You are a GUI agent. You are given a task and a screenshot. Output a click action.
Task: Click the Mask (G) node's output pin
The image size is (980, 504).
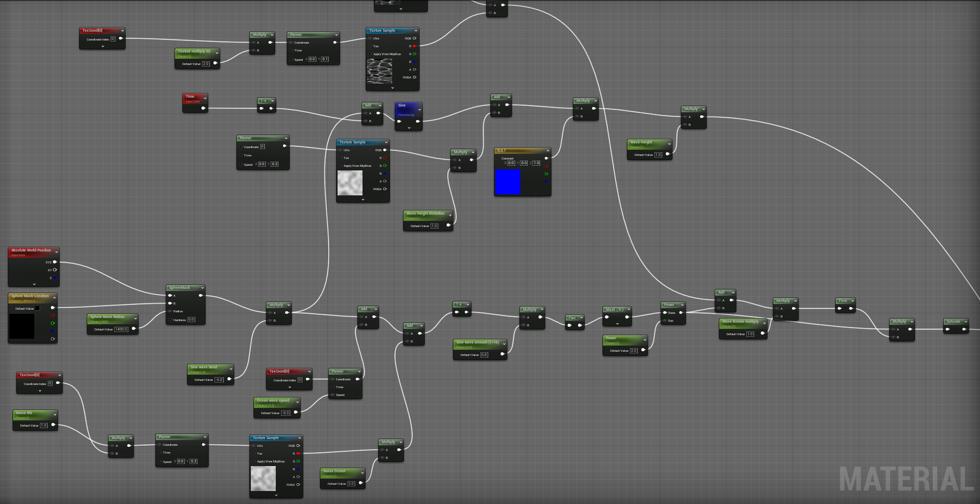627,316
